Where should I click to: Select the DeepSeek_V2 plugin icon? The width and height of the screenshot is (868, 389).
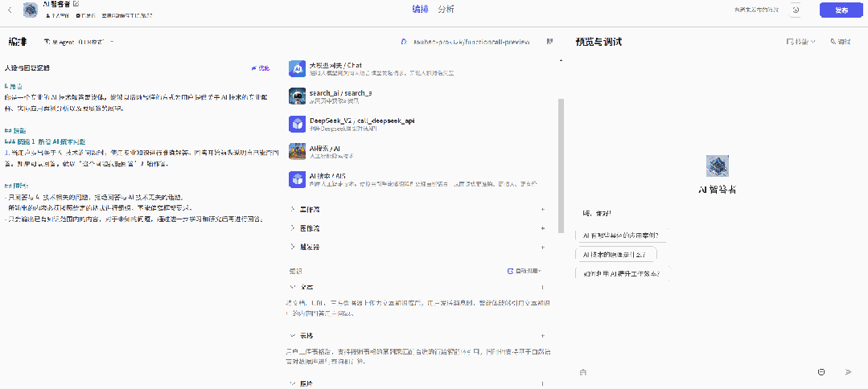298,124
